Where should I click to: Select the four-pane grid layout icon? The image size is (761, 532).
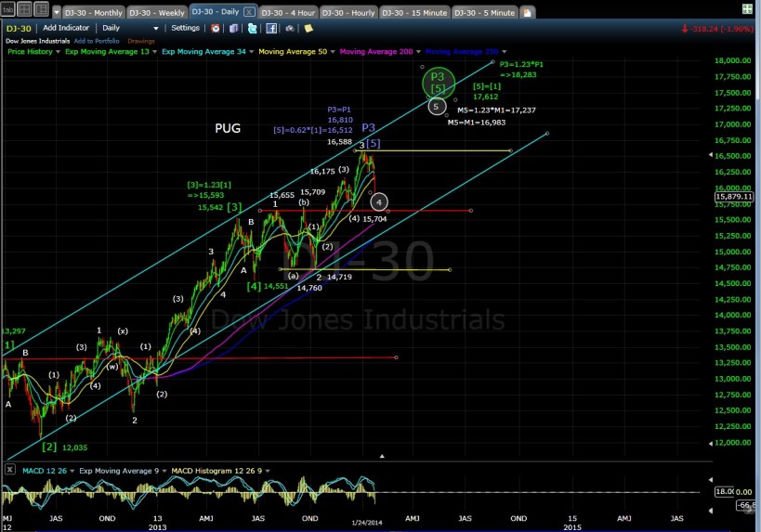(25, 8)
